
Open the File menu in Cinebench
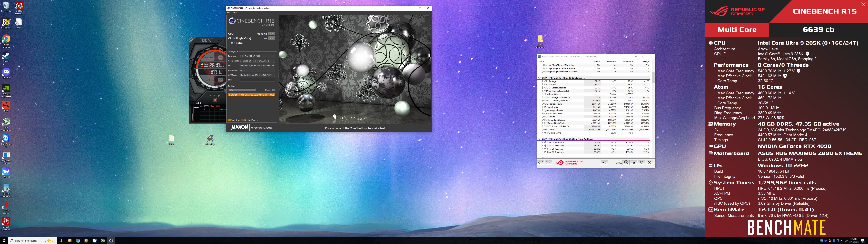pyautogui.click(x=229, y=13)
